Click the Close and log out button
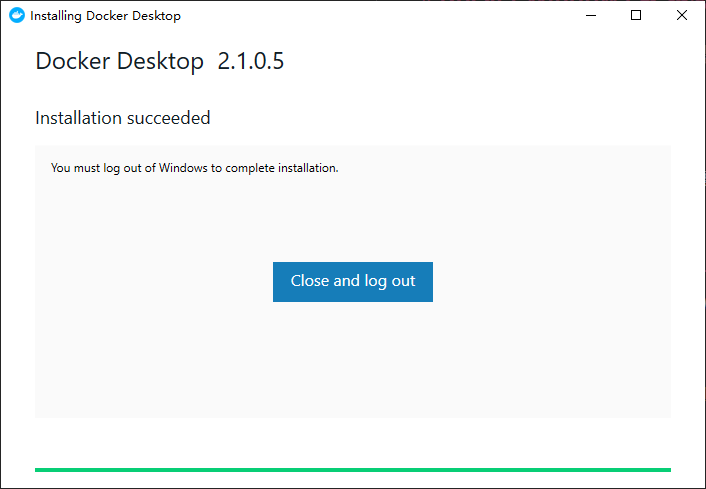 click(353, 282)
